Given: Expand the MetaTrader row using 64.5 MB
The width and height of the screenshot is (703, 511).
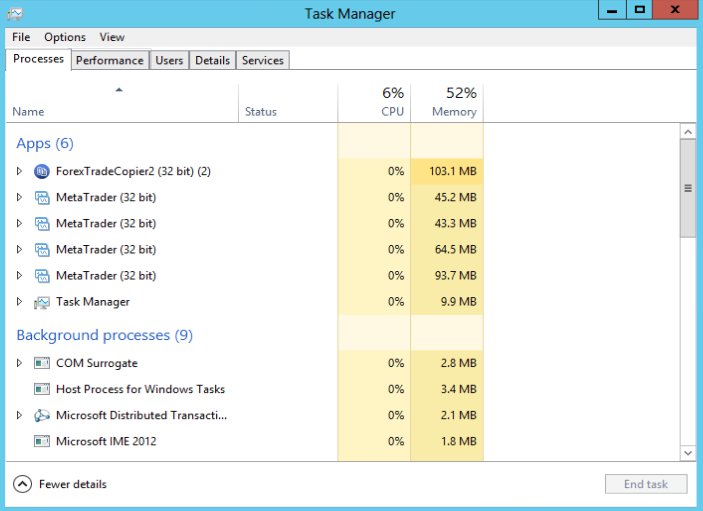Looking at the screenshot, I should (19, 249).
